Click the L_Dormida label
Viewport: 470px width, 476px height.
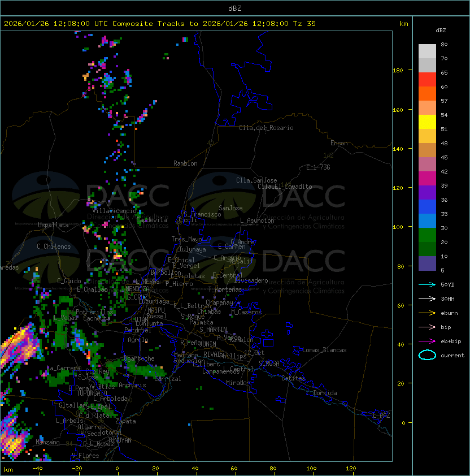click(x=321, y=393)
